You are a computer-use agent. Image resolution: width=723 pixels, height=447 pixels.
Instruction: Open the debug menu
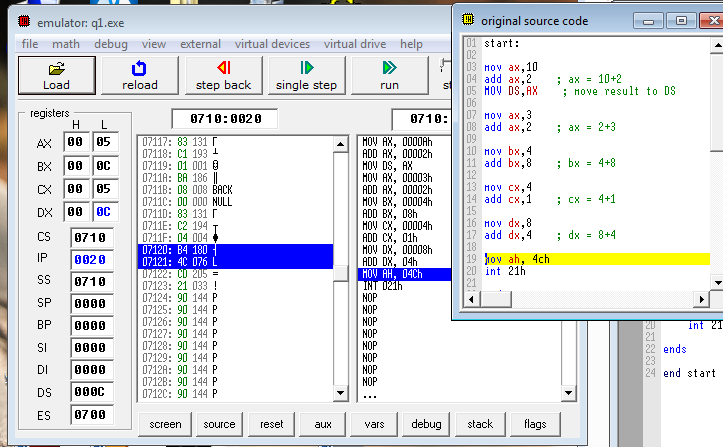coord(111,44)
